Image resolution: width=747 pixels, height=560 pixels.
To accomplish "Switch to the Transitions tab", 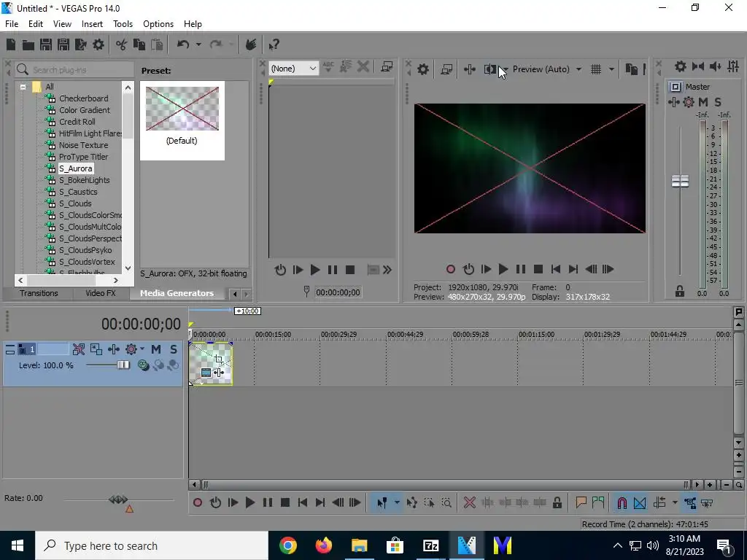I will [x=39, y=293].
